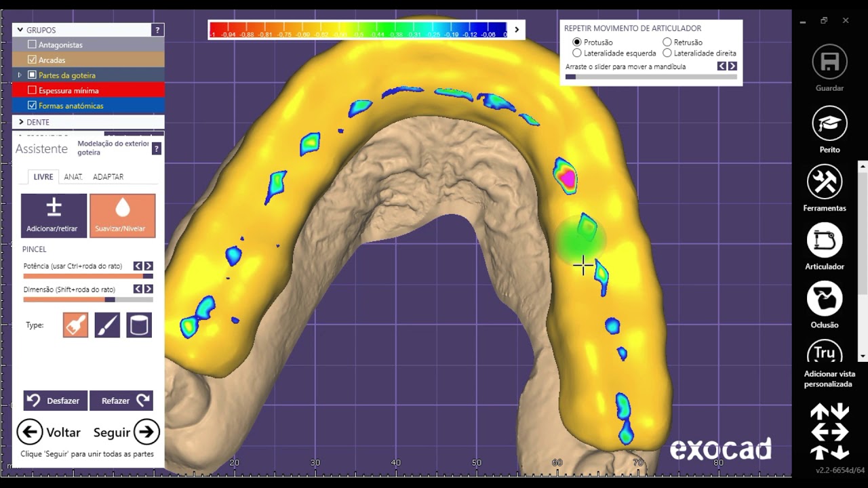Step articulator movement slider right
This screenshot has width=868, height=488.
tap(732, 66)
